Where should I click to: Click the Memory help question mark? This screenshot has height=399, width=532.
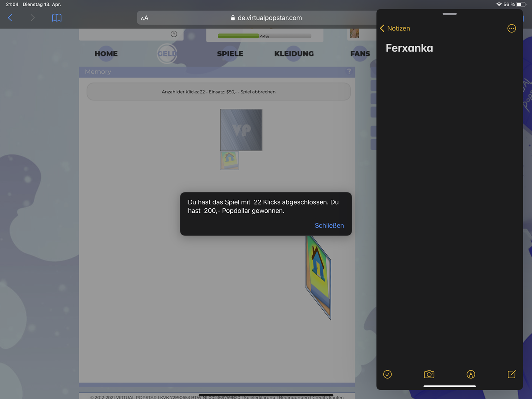click(349, 71)
